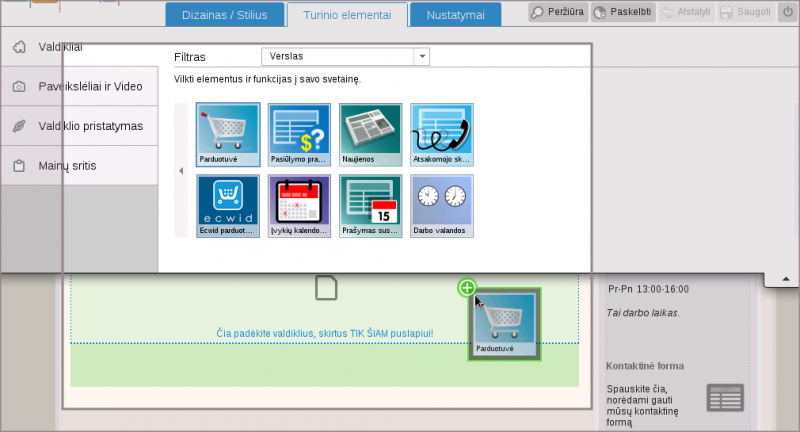
Task: Open Paveikslėliai ir Video category
Action: (x=80, y=86)
